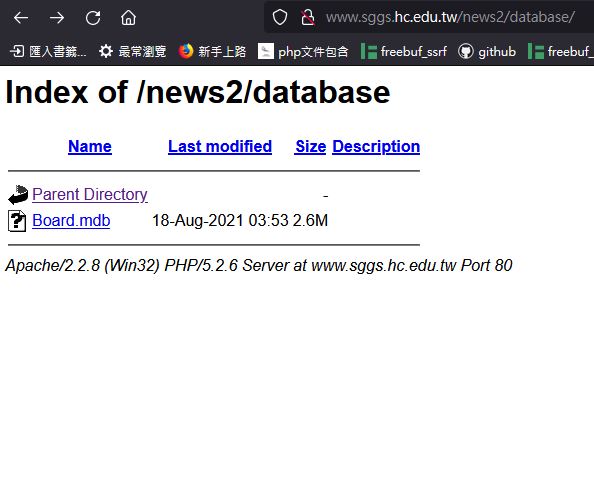Open the freebuf_ssrf bookmark
This screenshot has height=482, width=594.
click(x=404, y=51)
